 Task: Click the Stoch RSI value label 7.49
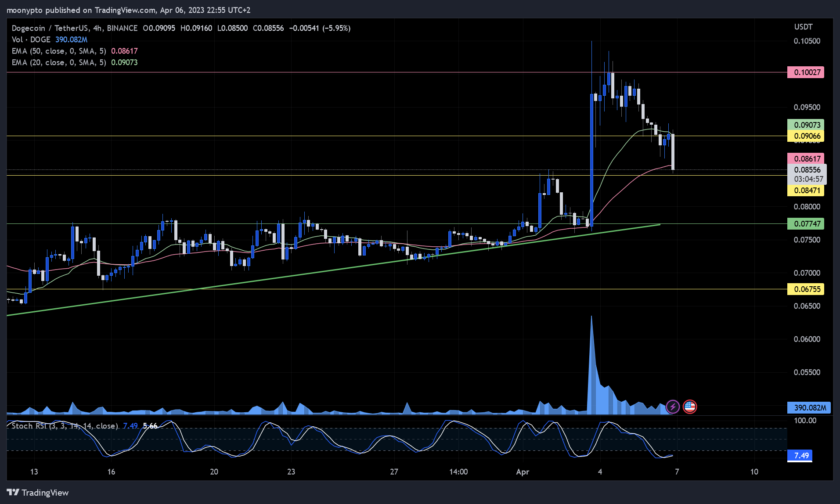click(x=800, y=455)
